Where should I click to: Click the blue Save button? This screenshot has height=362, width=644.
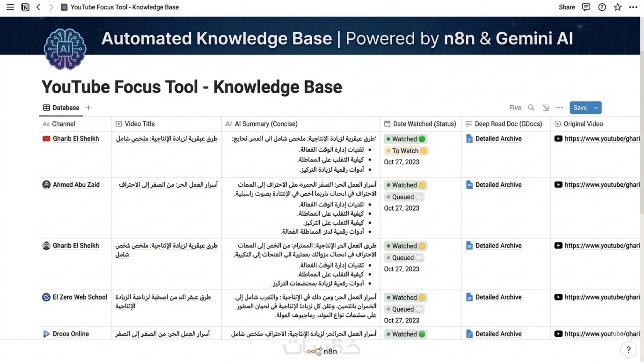580,108
